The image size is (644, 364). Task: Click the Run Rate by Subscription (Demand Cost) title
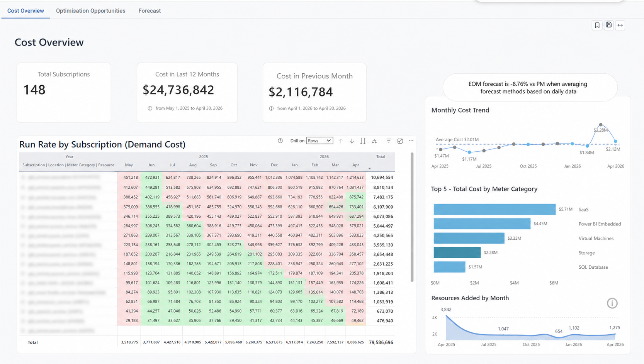(102, 144)
